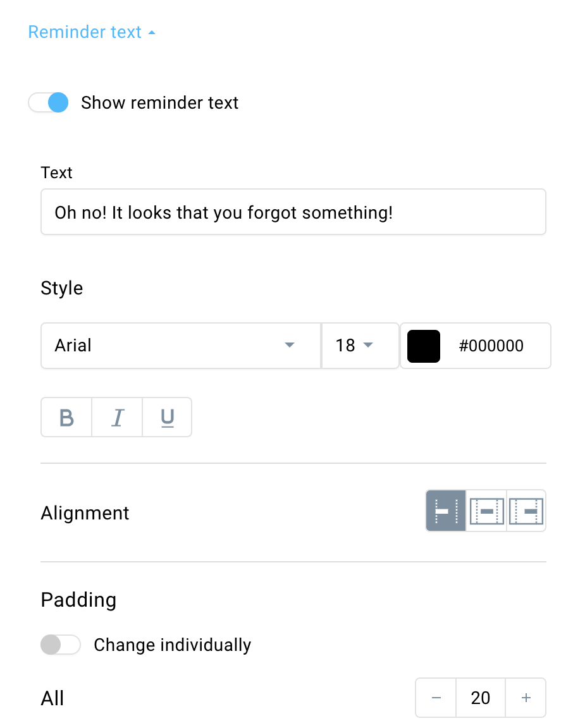573x728 pixels.
Task: Toggle Underline text formatting
Action: click(x=168, y=417)
